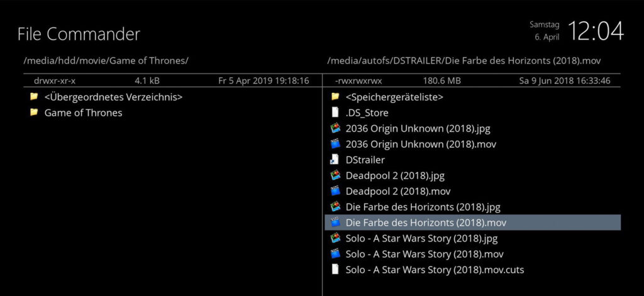
Task: Click image icon of Deadpool 2 jpg
Action: (x=335, y=175)
